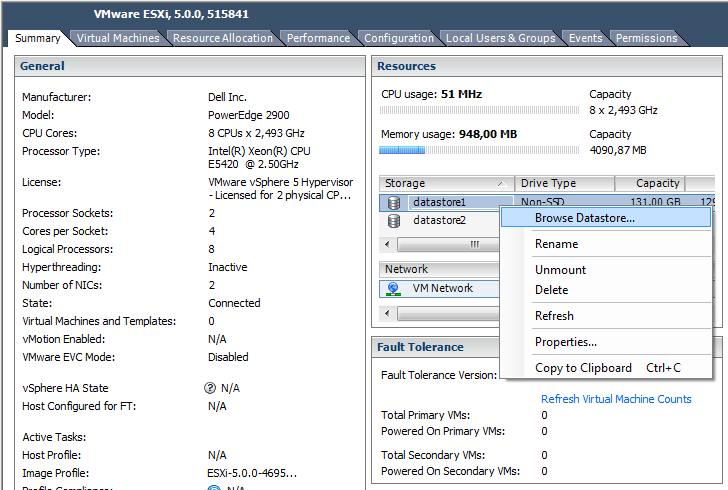Click the storage list horizontal scrollbar thumb
The height and width of the screenshot is (490, 728).
point(449,244)
